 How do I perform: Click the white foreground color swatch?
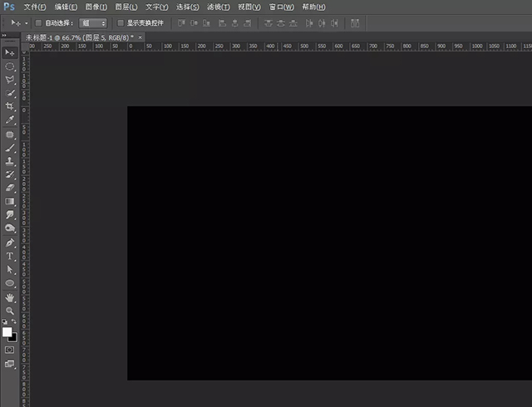coord(7,331)
